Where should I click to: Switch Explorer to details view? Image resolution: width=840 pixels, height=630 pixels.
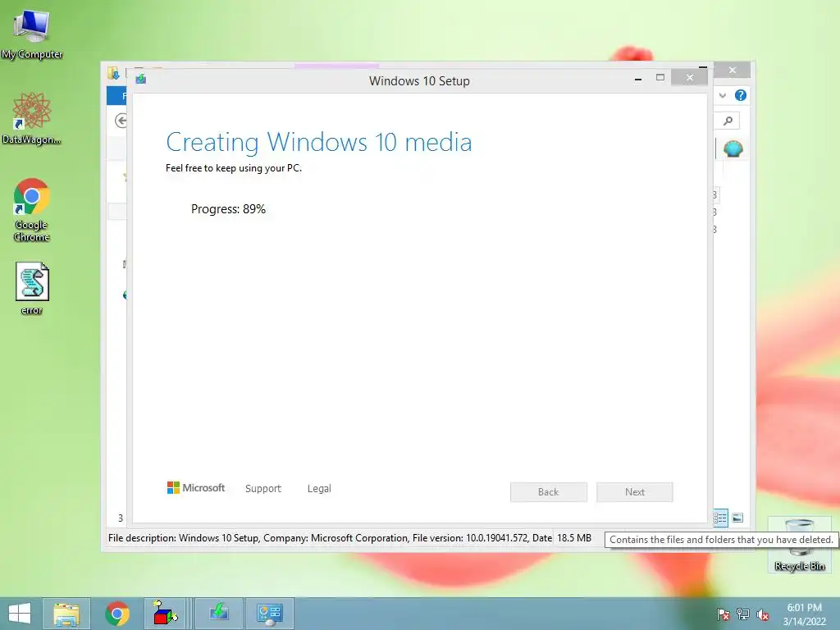pyautogui.click(x=720, y=518)
